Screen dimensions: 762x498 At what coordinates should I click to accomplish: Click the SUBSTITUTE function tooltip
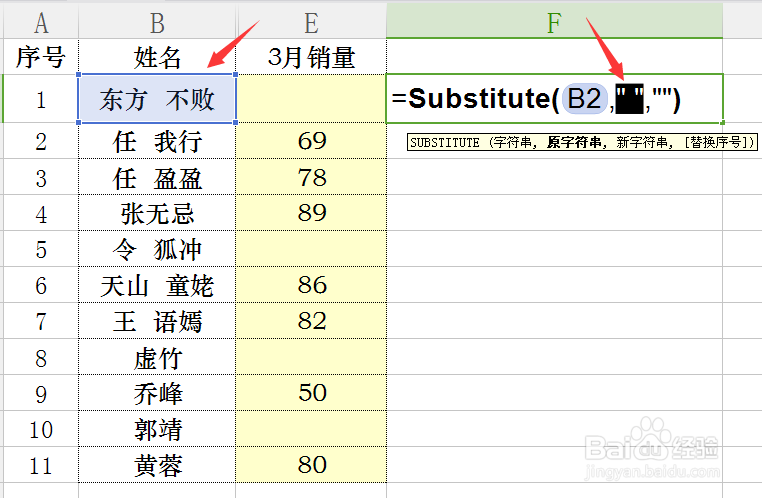click(582, 142)
